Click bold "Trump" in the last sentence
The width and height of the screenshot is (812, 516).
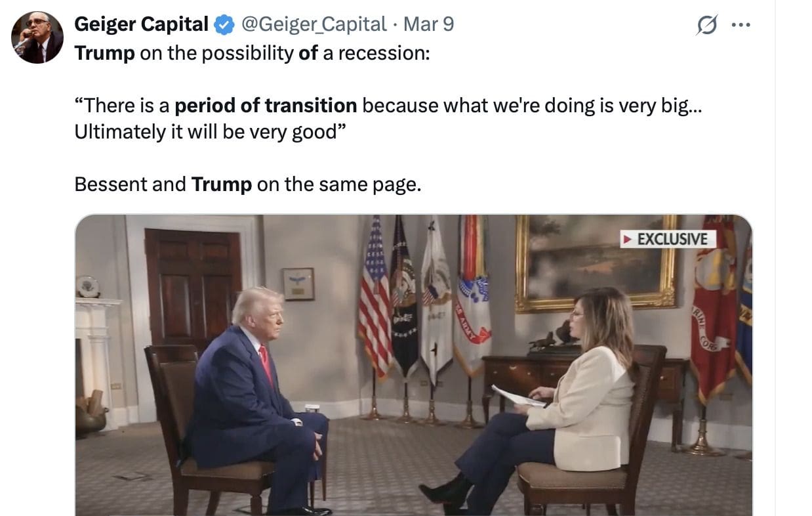(x=221, y=184)
